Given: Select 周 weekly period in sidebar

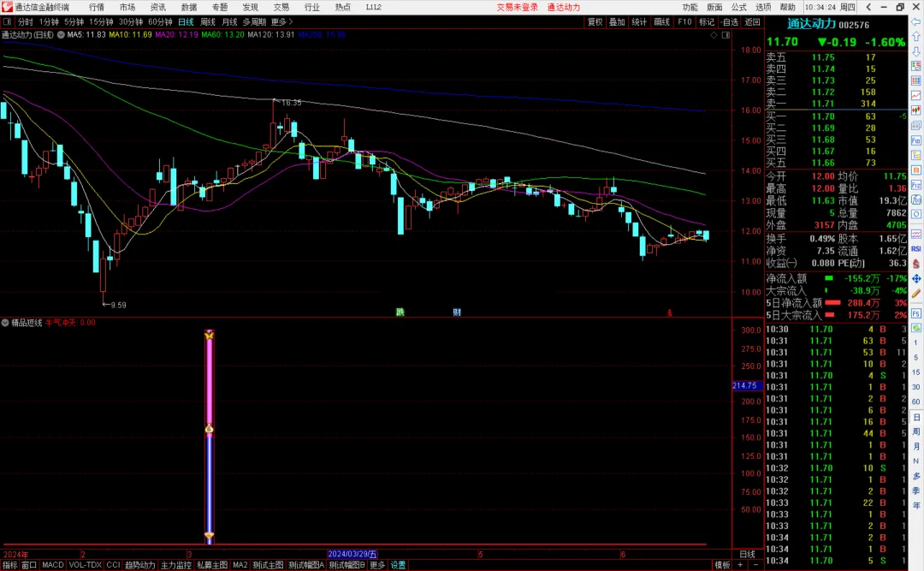Looking at the screenshot, I should [x=915, y=431].
